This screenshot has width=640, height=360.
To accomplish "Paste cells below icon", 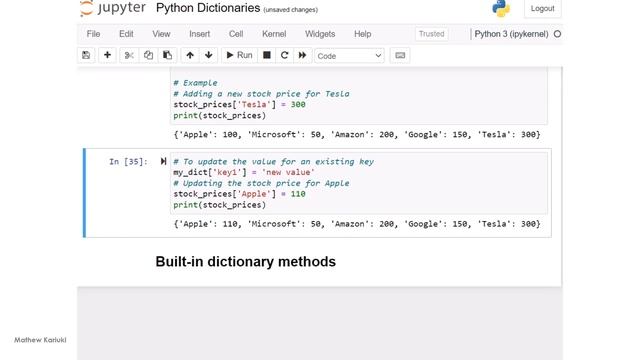I will click(x=167, y=55).
